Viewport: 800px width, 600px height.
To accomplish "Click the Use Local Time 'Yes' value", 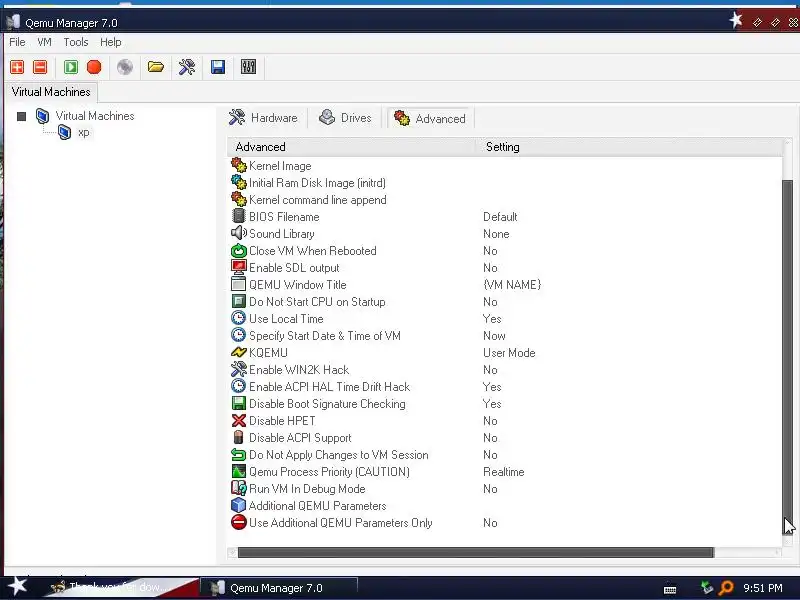I will pyautogui.click(x=492, y=319).
